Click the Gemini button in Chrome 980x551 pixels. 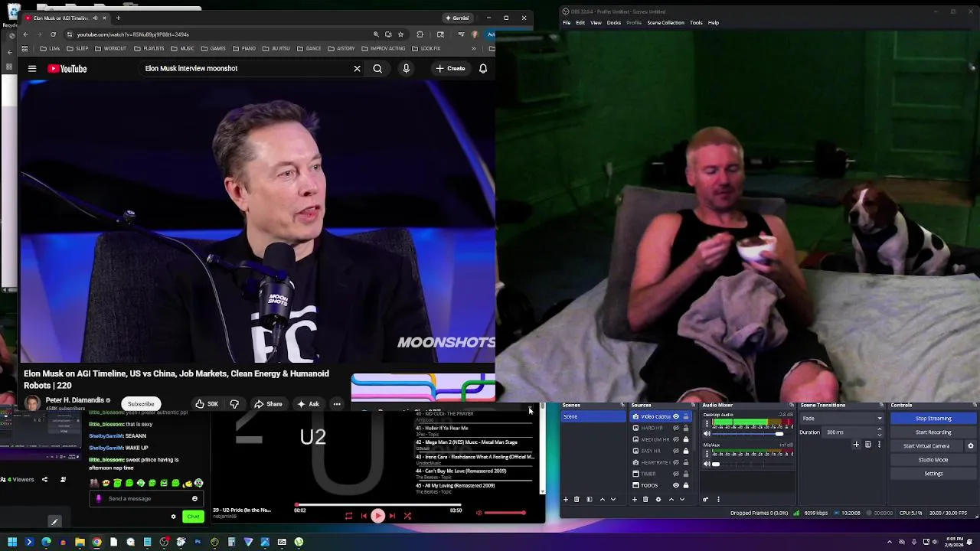coord(457,18)
